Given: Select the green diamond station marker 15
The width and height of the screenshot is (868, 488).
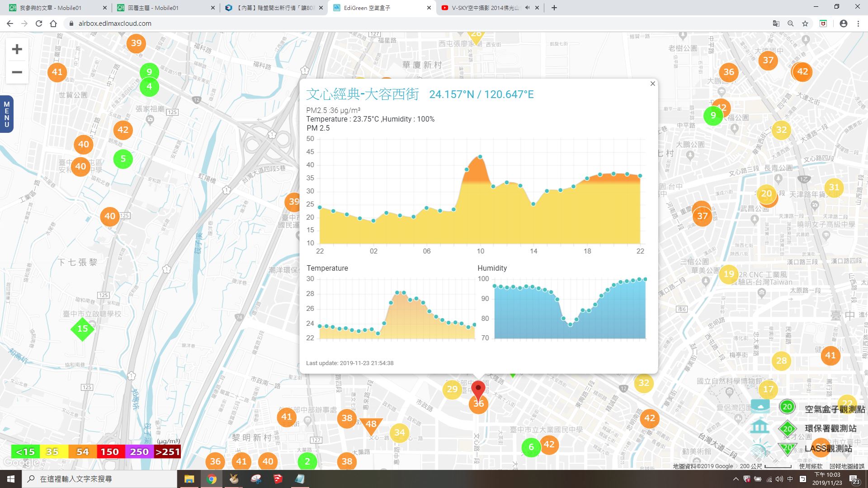Looking at the screenshot, I should coord(82,328).
